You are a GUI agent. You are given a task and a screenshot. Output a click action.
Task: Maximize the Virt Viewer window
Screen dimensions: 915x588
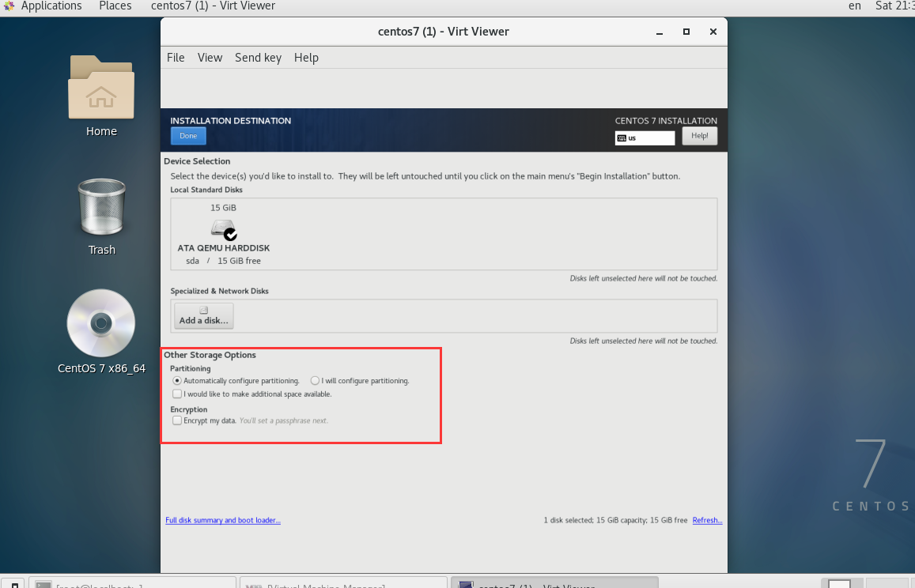point(686,32)
